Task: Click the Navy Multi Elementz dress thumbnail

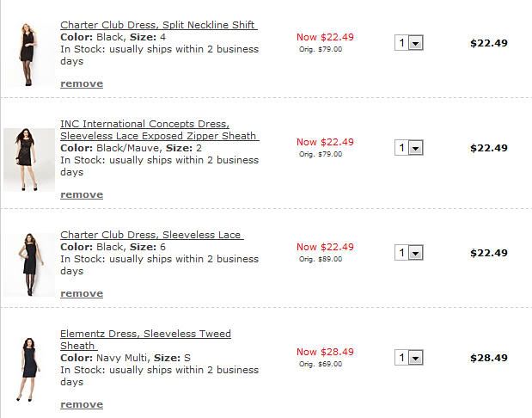Action: point(29,370)
